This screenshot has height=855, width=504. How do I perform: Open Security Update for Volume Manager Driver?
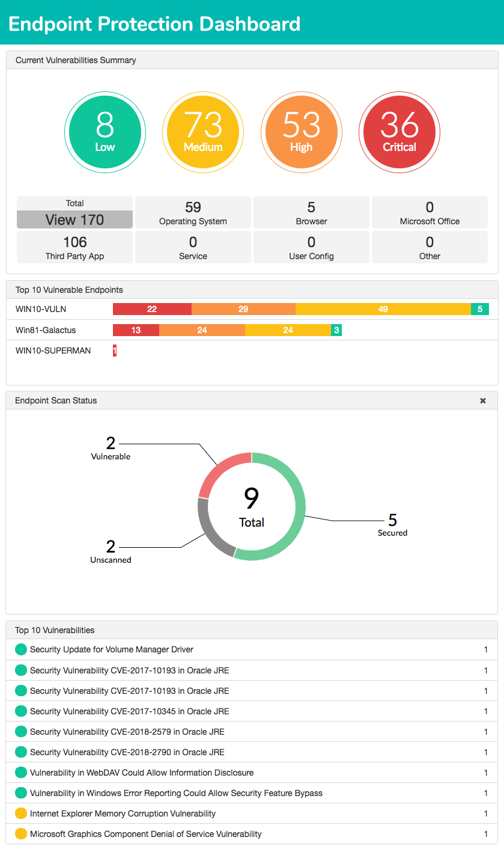pos(112,649)
